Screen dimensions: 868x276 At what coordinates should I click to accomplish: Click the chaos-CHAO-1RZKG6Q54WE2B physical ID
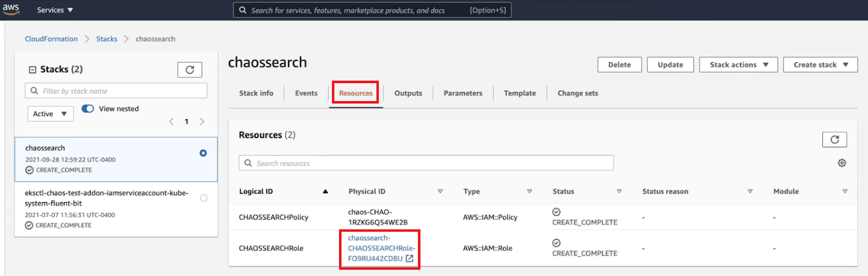pos(378,217)
